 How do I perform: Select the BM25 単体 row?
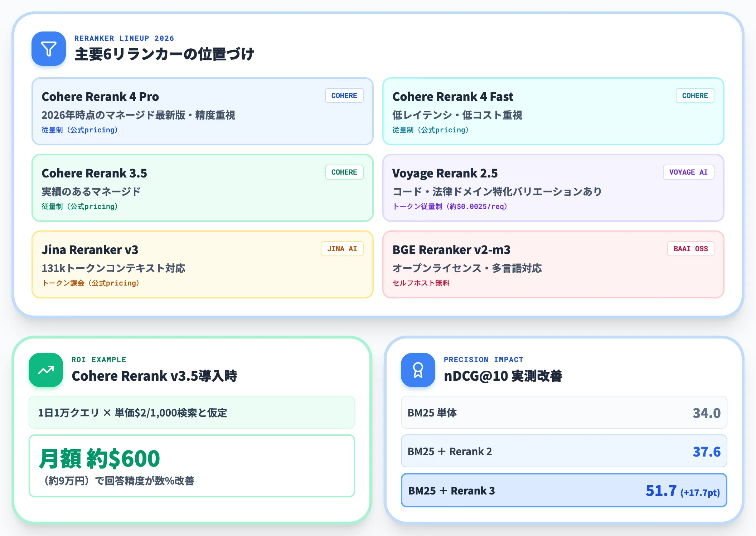coord(564,412)
